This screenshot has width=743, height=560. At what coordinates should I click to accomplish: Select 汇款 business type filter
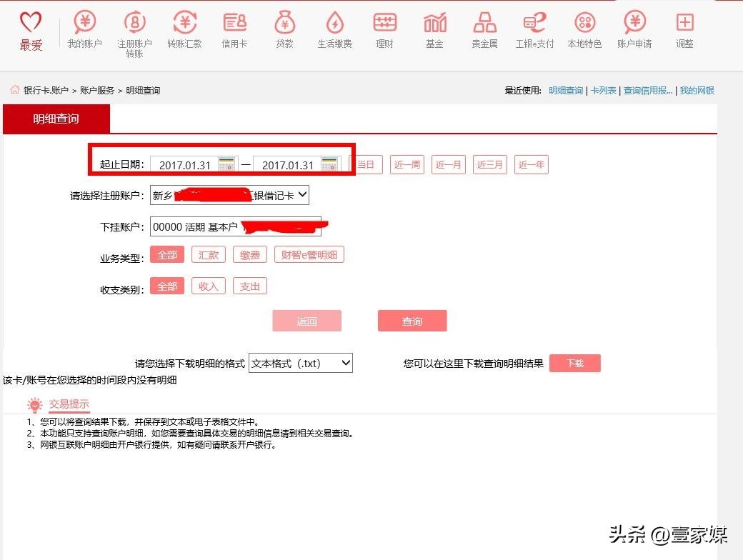tap(209, 255)
